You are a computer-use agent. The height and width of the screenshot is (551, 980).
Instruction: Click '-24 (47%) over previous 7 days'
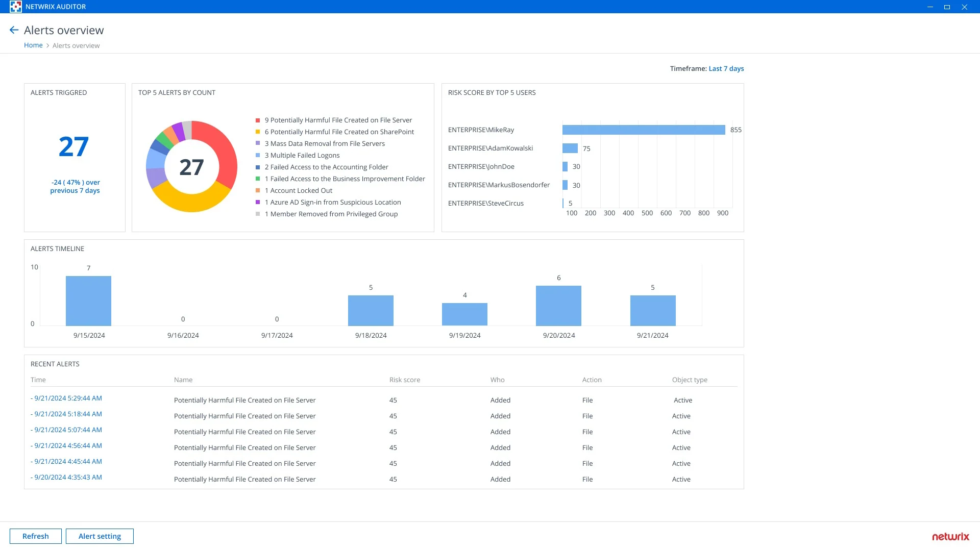point(75,186)
